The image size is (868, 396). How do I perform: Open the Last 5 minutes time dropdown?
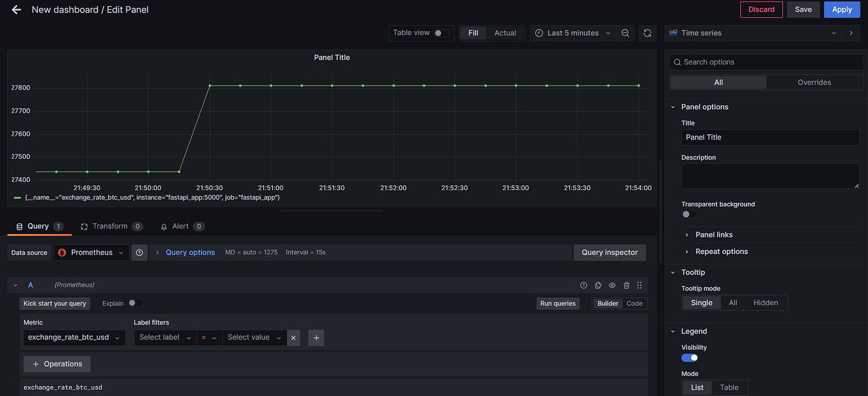[x=573, y=33]
